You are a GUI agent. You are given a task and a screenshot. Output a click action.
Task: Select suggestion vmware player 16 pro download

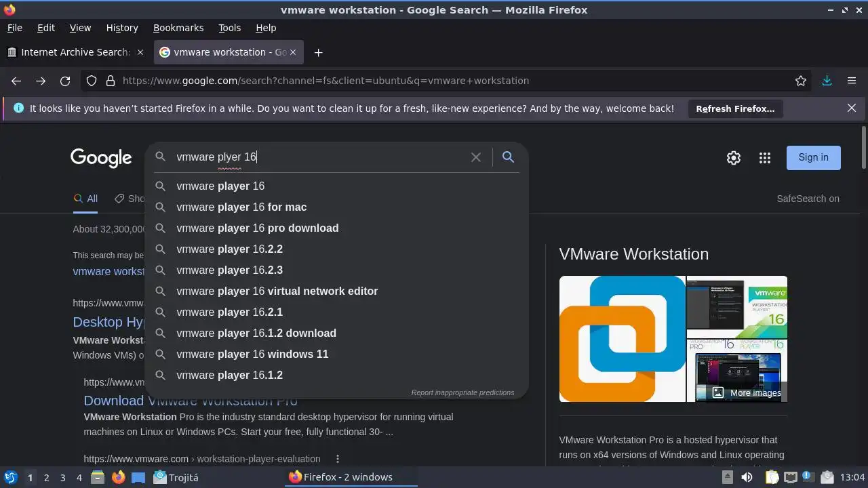point(336,228)
